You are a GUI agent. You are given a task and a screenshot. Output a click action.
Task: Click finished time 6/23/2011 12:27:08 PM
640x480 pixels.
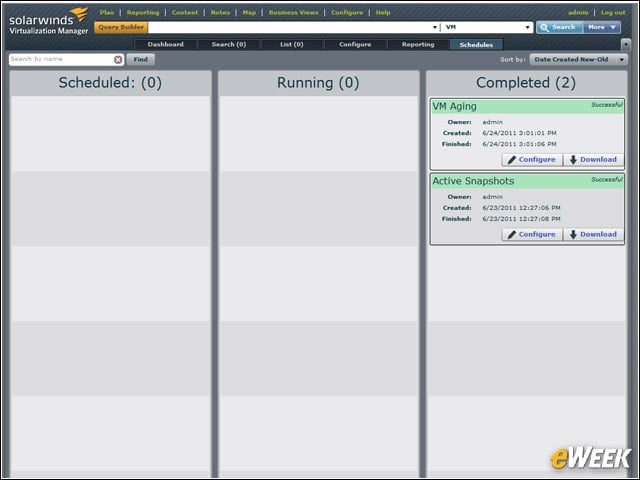(x=521, y=219)
